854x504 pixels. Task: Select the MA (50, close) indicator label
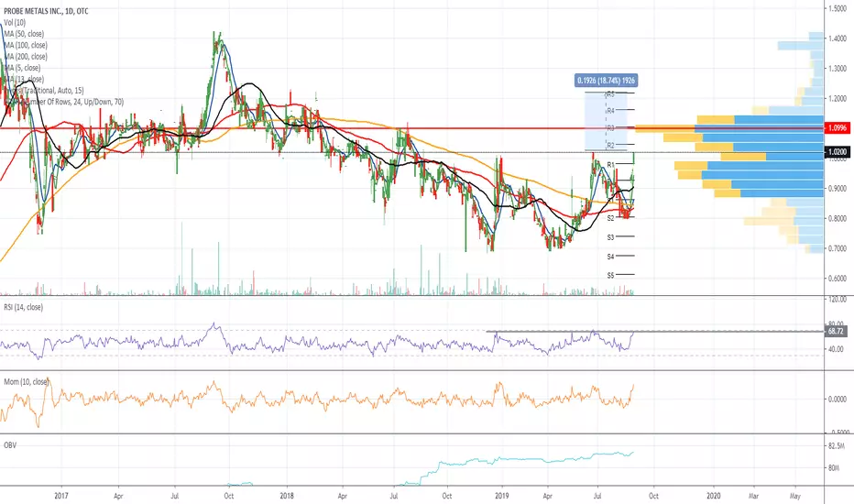click(x=24, y=34)
